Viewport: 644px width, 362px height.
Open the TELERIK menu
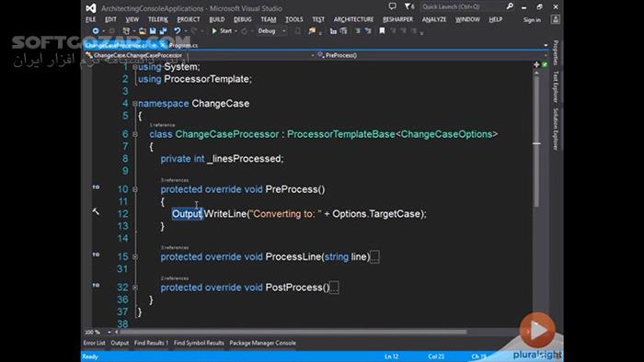click(x=158, y=19)
